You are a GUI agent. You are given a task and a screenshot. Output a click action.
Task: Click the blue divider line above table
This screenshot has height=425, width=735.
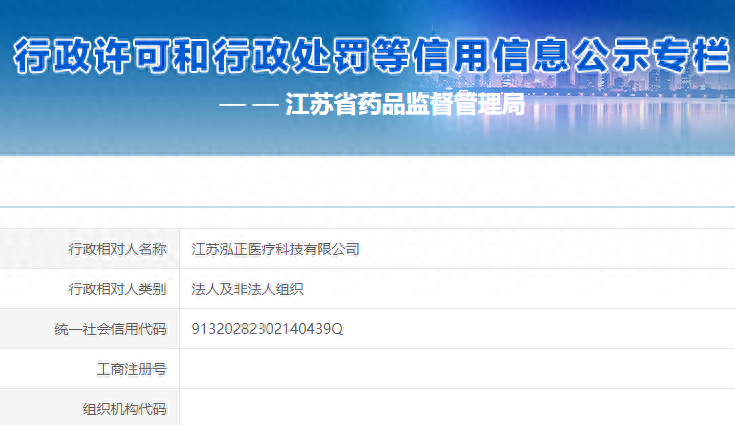point(367,207)
